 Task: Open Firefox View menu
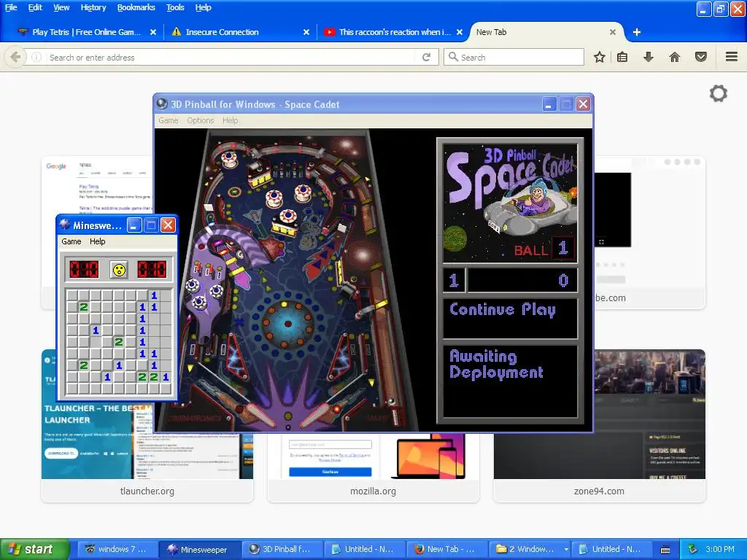(61, 7)
